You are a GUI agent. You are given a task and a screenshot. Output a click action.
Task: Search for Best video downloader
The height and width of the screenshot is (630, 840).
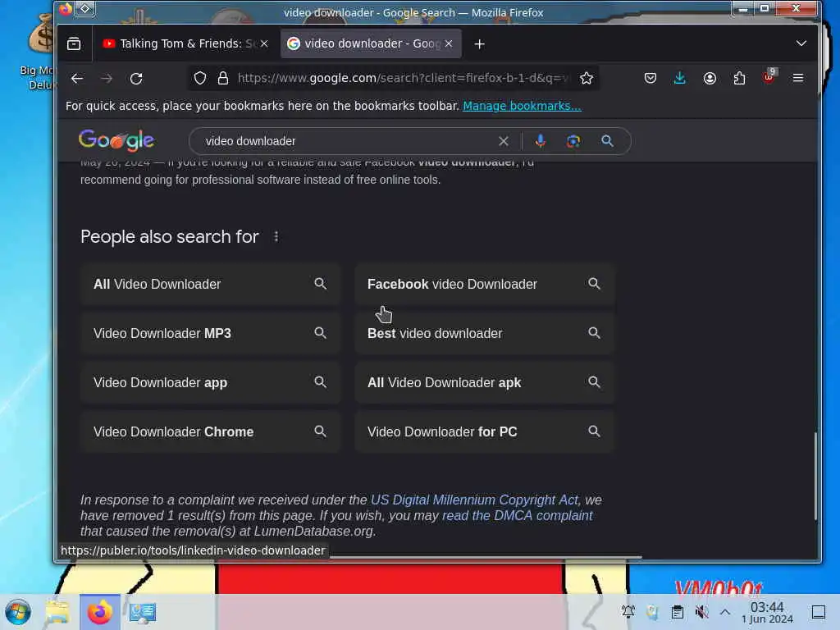[x=484, y=333]
